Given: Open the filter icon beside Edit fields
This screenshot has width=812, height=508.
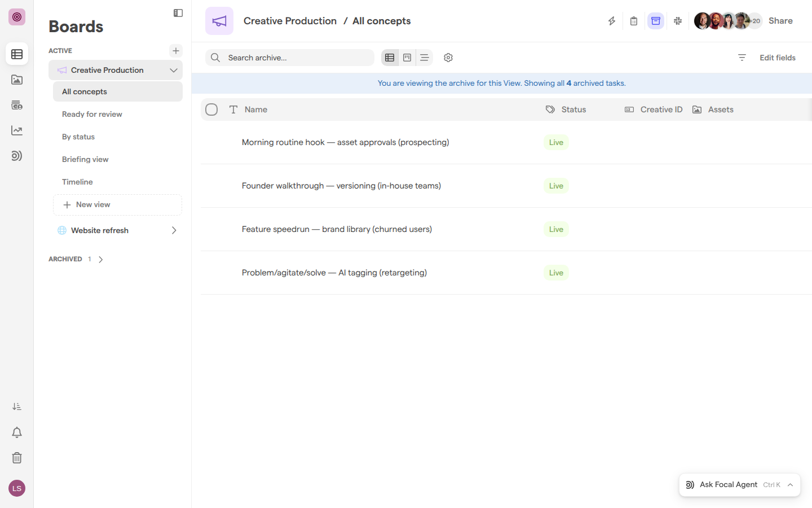Looking at the screenshot, I should click(742, 58).
